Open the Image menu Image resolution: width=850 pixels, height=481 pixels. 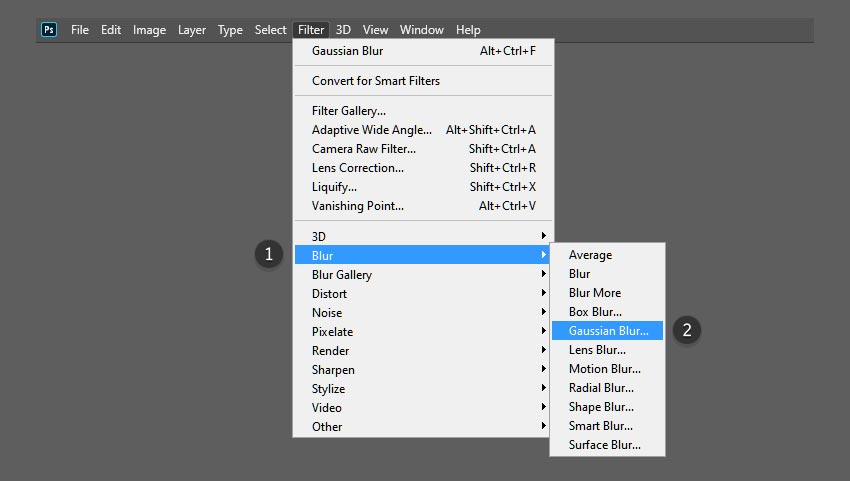tap(149, 30)
